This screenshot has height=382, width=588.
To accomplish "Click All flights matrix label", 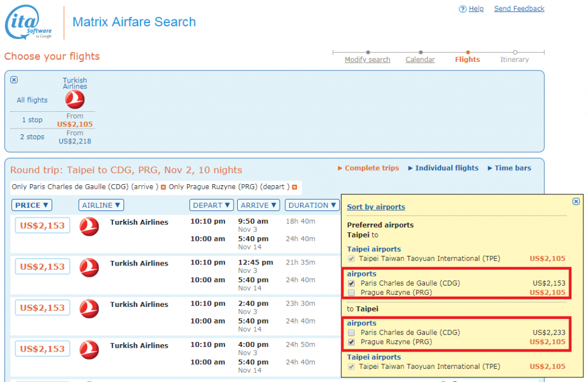I will click(x=32, y=100).
